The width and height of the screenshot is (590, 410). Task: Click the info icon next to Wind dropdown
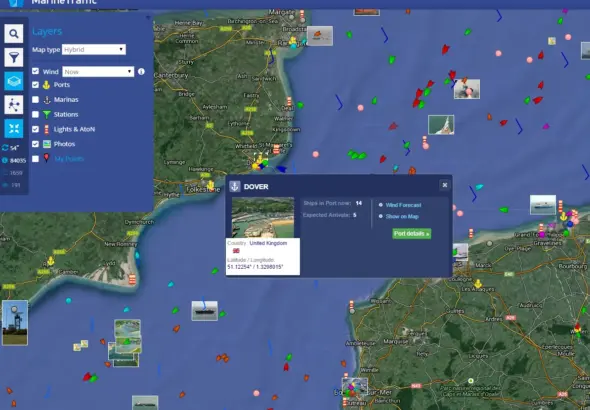coord(141,71)
